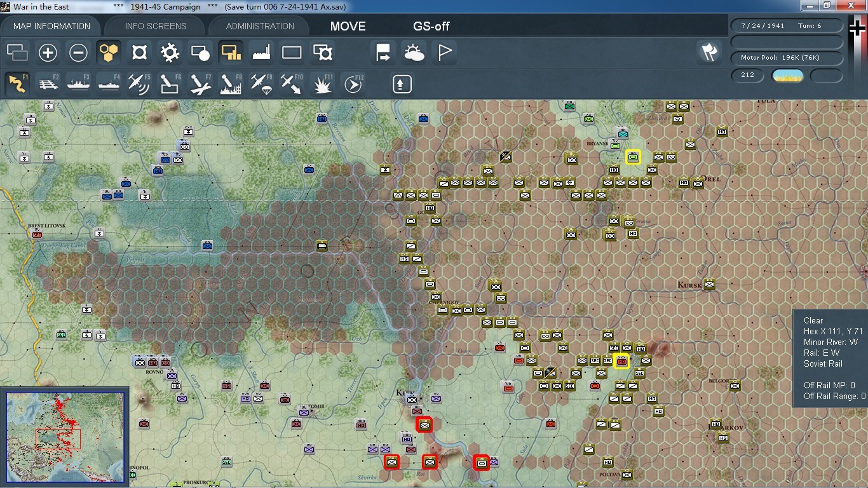Select the F5 air recon icon
Screen dimensions: 868x488
pyautogui.click(x=139, y=84)
